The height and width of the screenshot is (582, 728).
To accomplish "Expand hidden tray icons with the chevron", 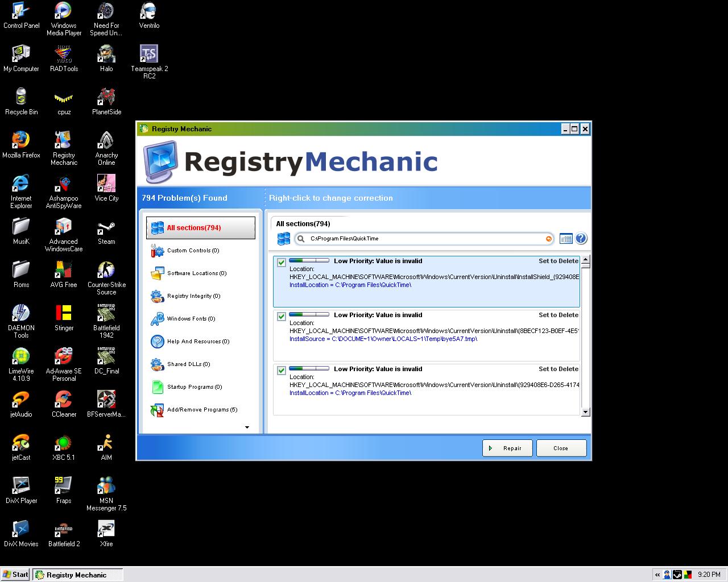I will pos(657,575).
